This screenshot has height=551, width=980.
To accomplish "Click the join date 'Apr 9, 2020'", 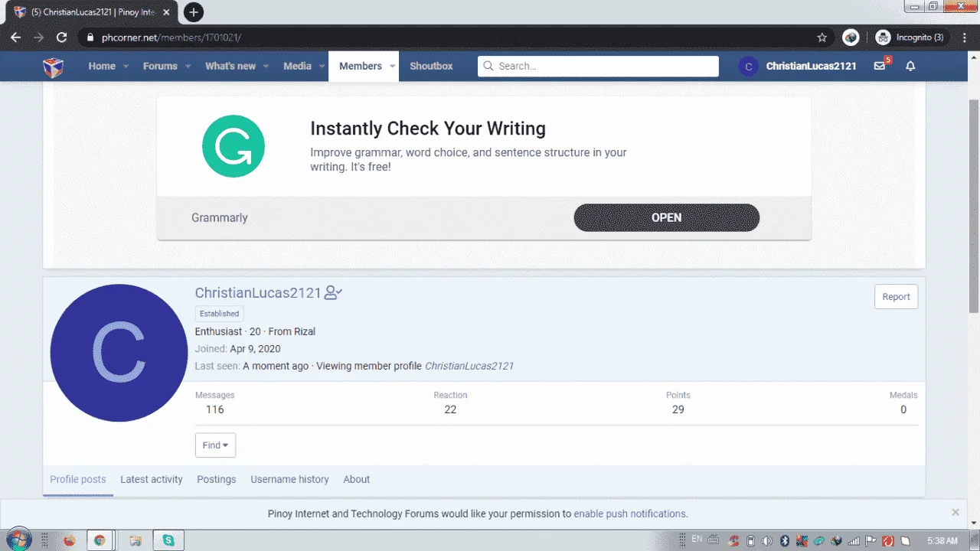I will pyautogui.click(x=255, y=349).
